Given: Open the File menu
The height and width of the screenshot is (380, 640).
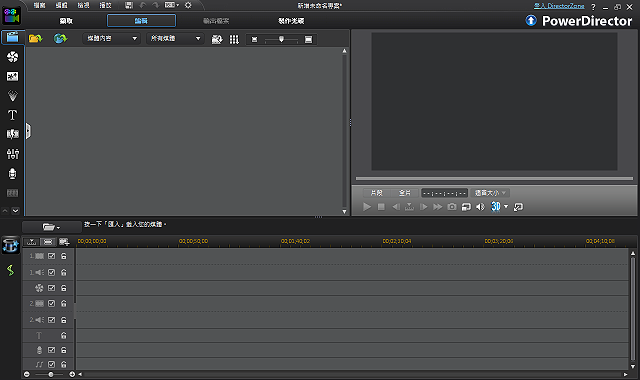Looking at the screenshot, I should click(x=40, y=5).
